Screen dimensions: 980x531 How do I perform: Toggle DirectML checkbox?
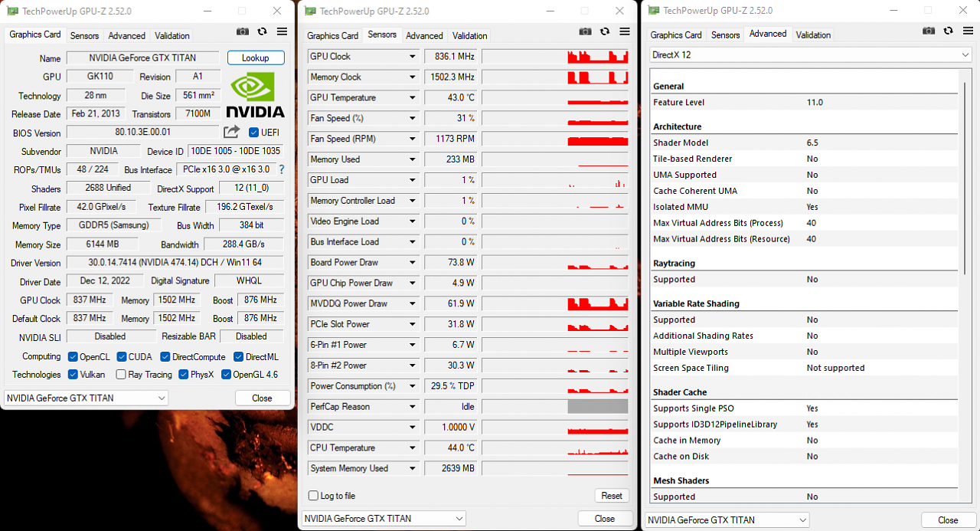238,356
